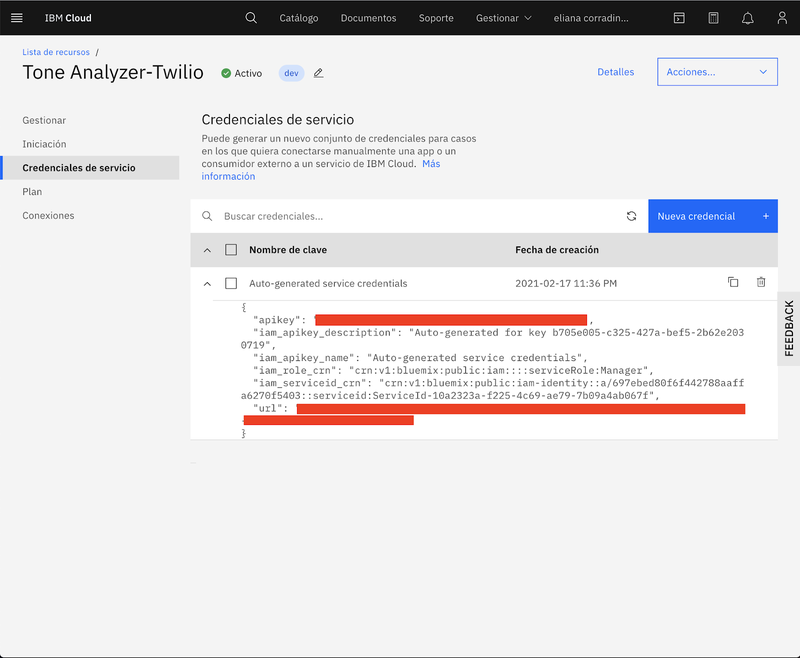The image size is (800, 658).
Task: Refresh the credentials list
Action: 630,215
